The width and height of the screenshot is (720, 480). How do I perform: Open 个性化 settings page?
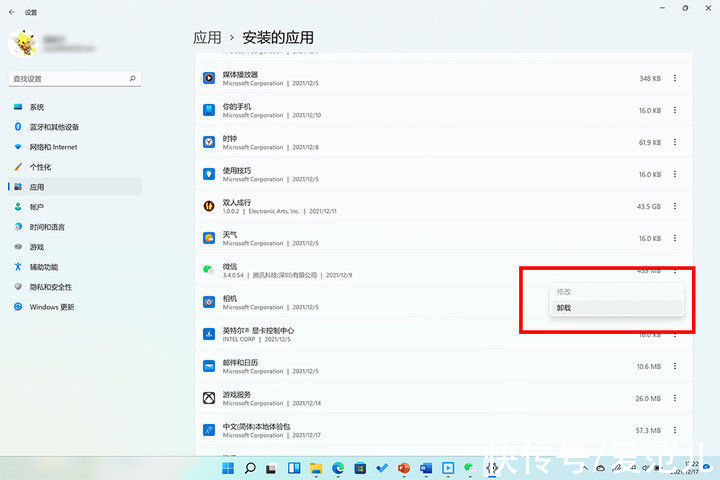click(x=75, y=167)
